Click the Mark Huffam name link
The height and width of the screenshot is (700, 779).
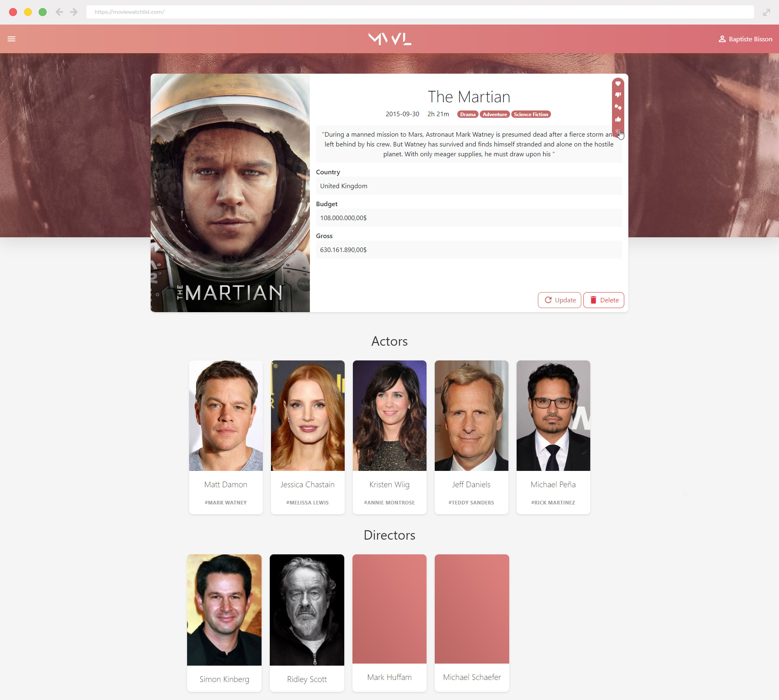(x=389, y=677)
